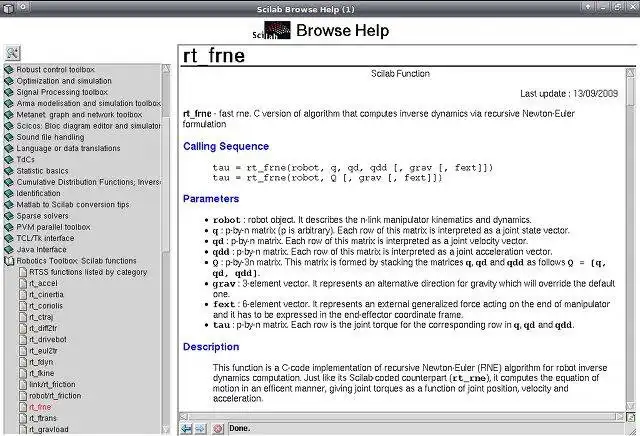Open the robot/rt_friction help page
The width and height of the screenshot is (640, 436).
55,396
